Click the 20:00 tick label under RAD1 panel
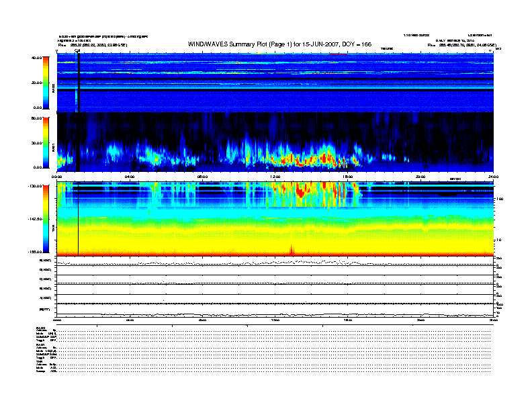Image resolution: width=532 pixels, height=411 pixels. [x=420, y=177]
